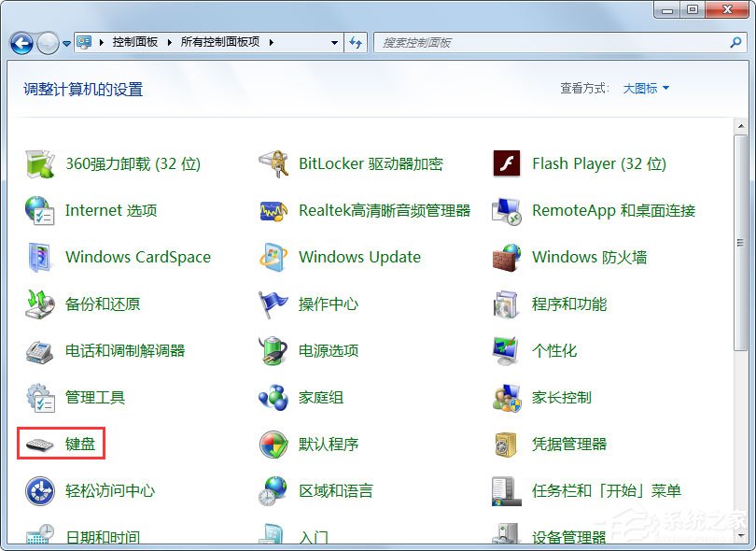Open Windows Update
756x551 pixels.
coord(357,257)
